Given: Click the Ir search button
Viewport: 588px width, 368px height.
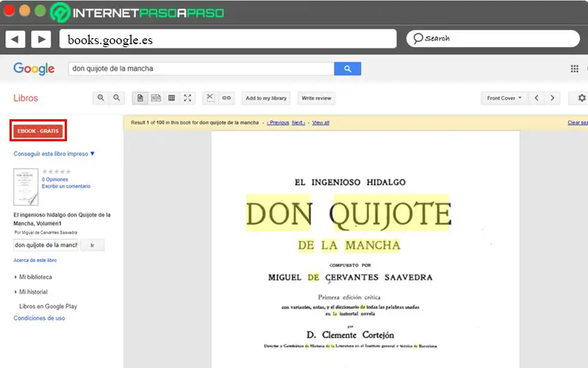Looking at the screenshot, I should pyautogui.click(x=93, y=245).
